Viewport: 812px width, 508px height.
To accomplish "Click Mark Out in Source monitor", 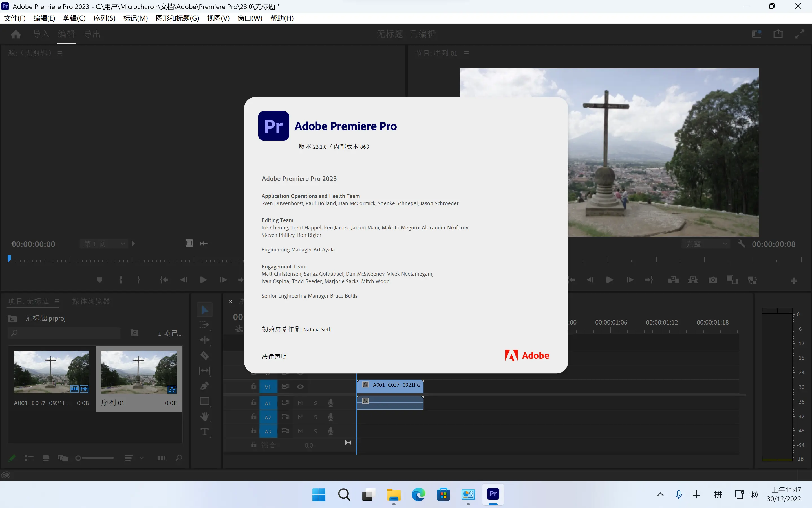I will pyautogui.click(x=139, y=280).
